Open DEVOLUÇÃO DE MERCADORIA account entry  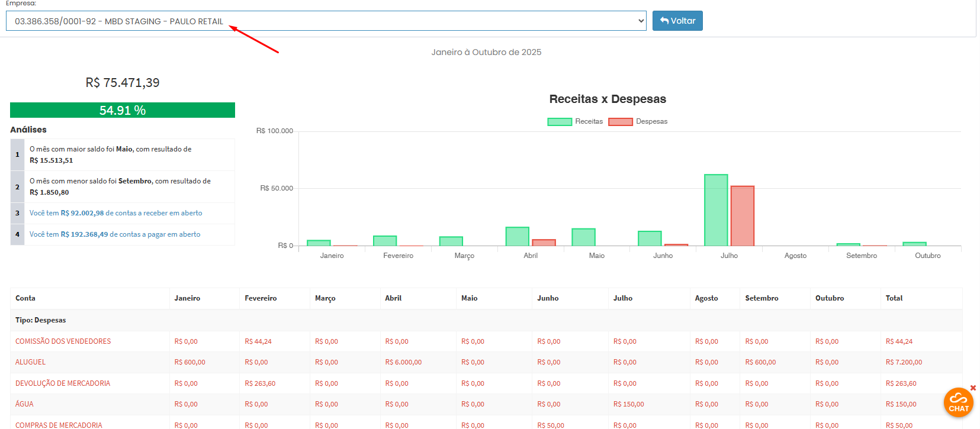pyautogui.click(x=63, y=383)
